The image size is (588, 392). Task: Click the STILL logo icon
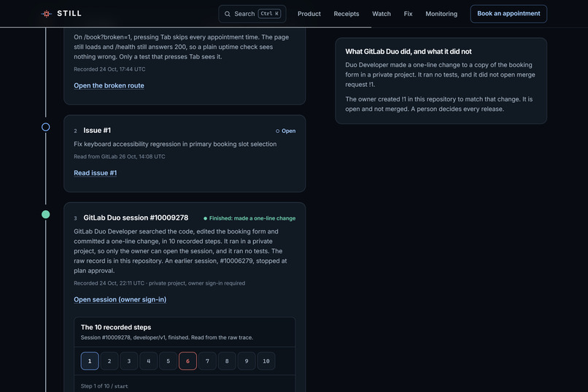[x=47, y=14]
